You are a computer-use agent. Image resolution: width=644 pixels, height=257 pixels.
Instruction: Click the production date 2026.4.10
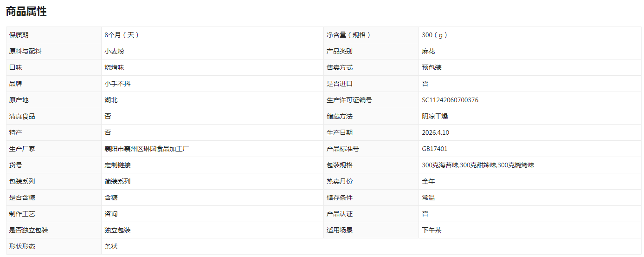point(436,132)
